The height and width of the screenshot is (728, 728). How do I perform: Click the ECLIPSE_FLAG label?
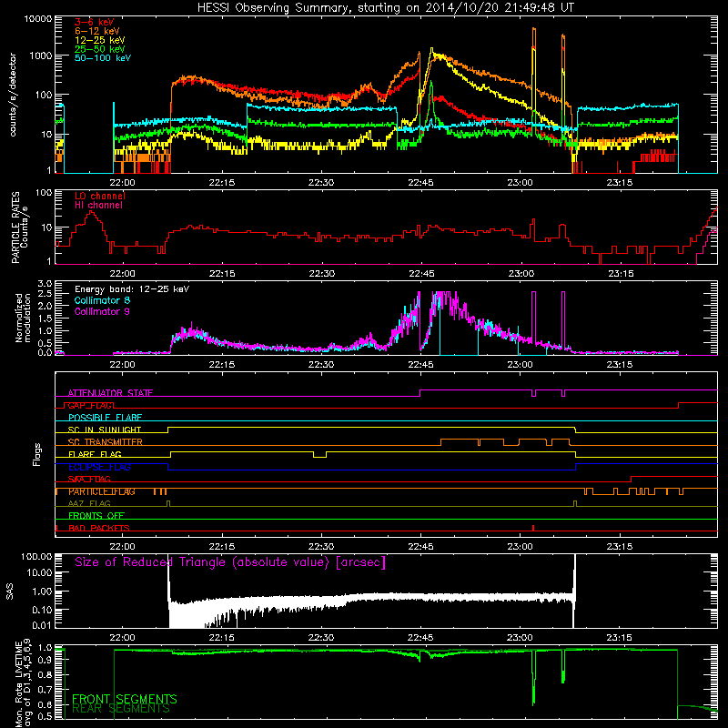tap(99, 467)
